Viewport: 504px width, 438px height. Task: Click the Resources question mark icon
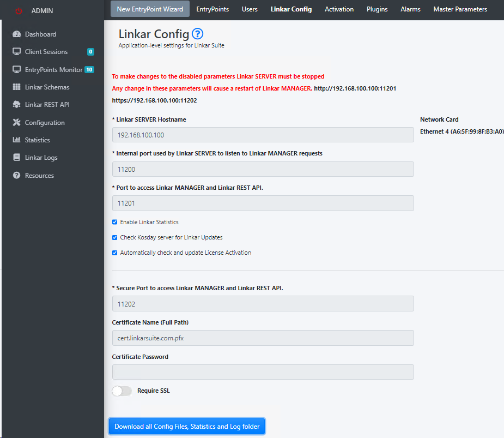point(17,176)
